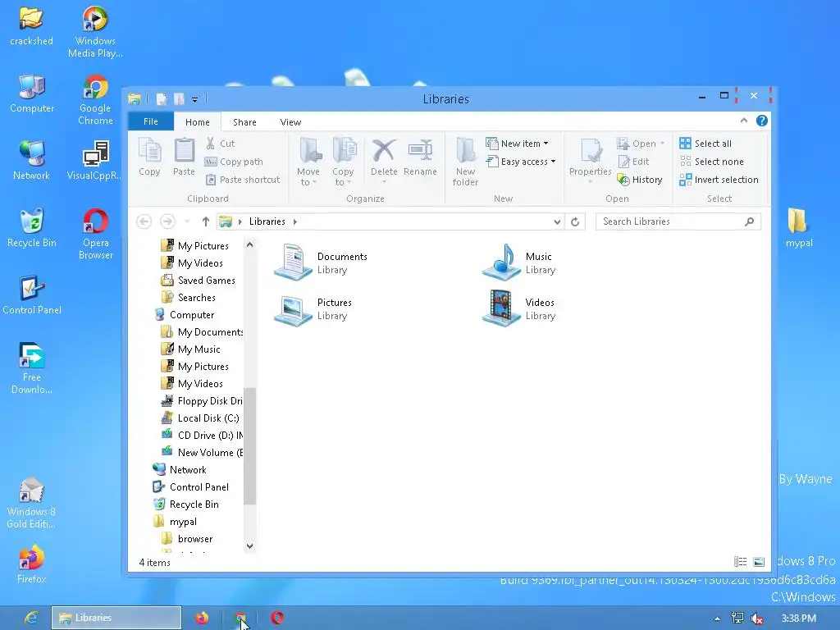
Task: Click navigation pane scroll up arrow
Action: coord(249,244)
